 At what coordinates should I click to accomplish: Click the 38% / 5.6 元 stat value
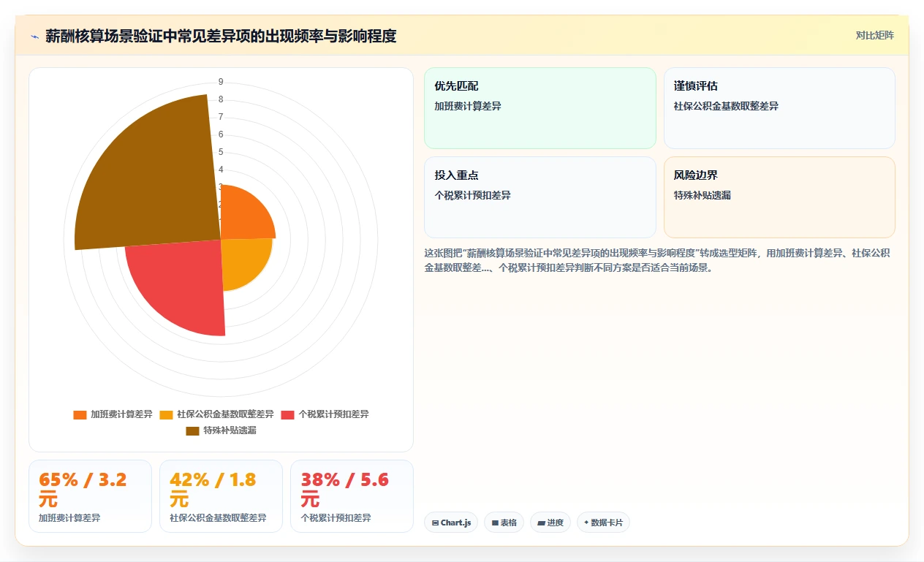344,490
